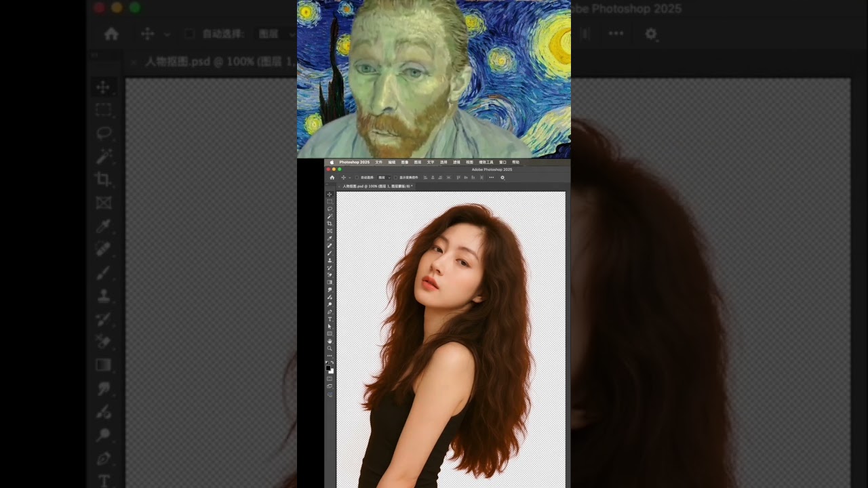
Task: Toggle 自动选择 checkbox in central options bar
Action: tap(357, 178)
